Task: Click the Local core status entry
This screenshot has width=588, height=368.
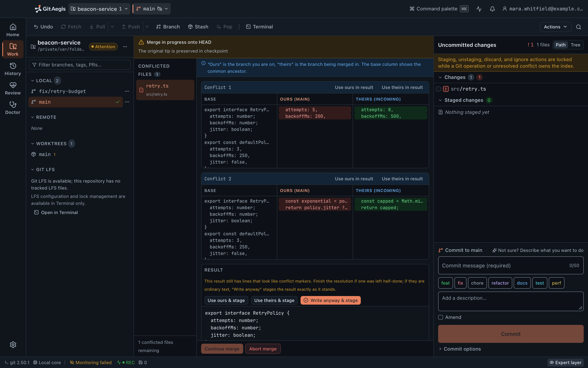Action: (47, 362)
